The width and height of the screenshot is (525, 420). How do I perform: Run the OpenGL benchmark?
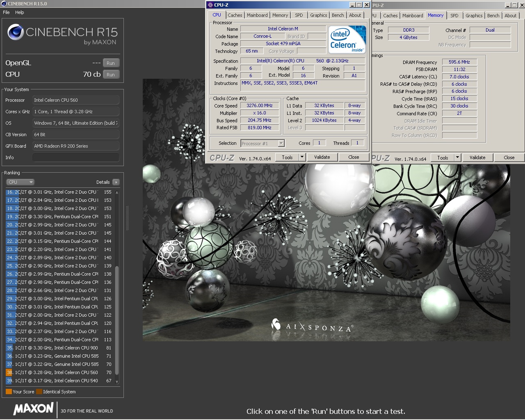(111, 63)
